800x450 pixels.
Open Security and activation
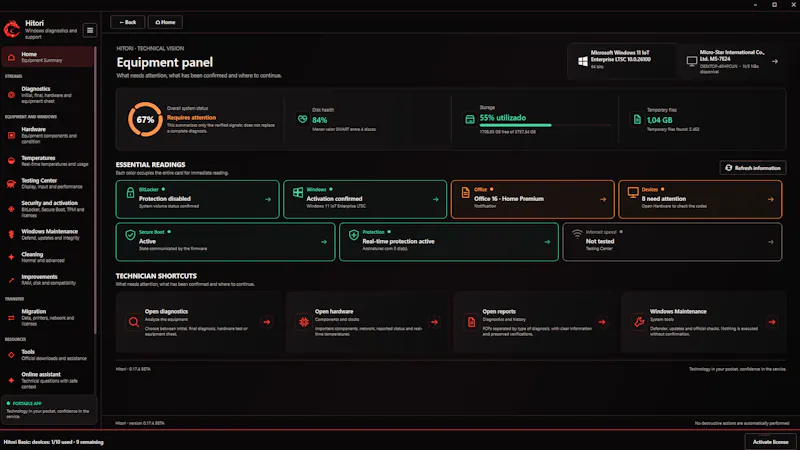click(x=47, y=209)
